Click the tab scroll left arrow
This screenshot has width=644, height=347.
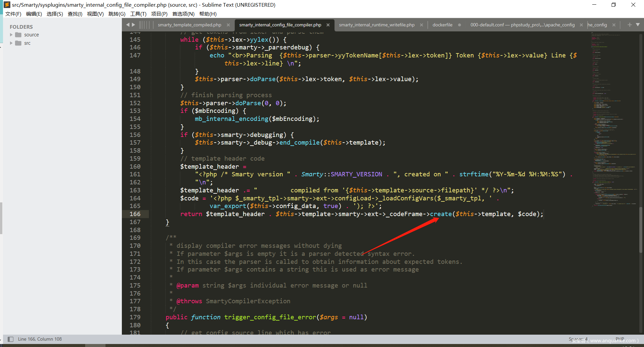tap(128, 25)
